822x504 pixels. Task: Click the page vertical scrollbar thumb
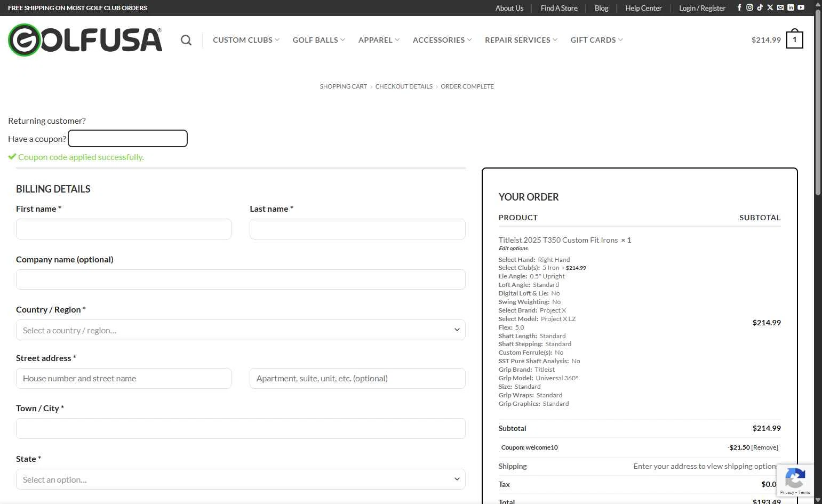tap(818, 101)
